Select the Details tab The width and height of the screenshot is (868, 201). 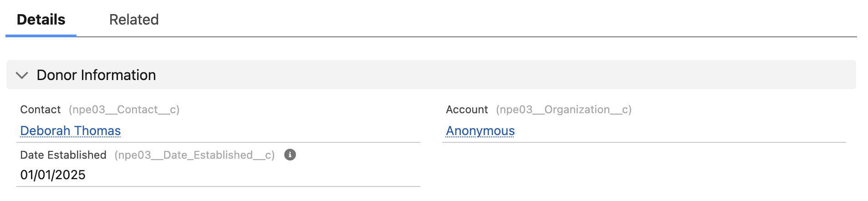(41, 20)
